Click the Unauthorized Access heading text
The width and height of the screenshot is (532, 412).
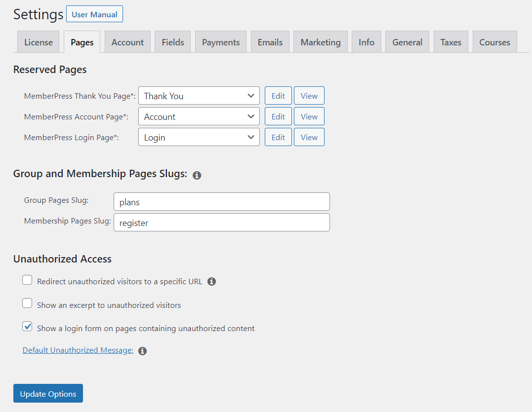click(x=62, y=259)
